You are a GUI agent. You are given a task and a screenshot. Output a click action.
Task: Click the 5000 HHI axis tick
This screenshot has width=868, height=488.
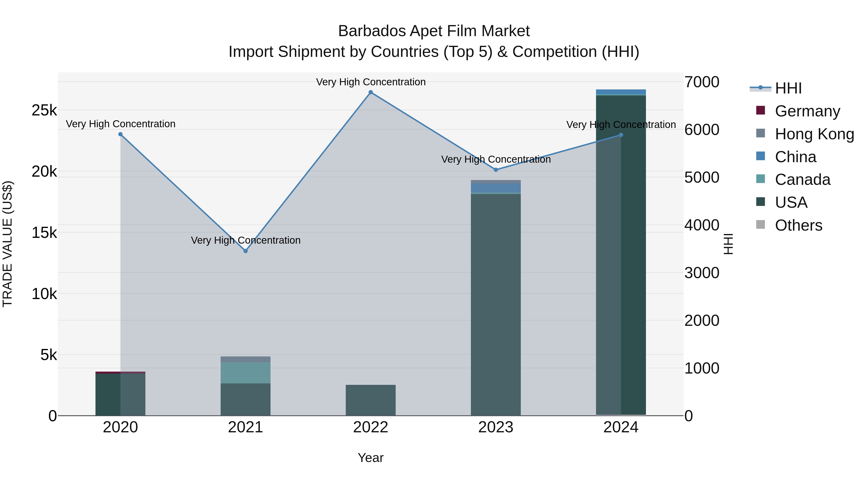pos(702,177)
